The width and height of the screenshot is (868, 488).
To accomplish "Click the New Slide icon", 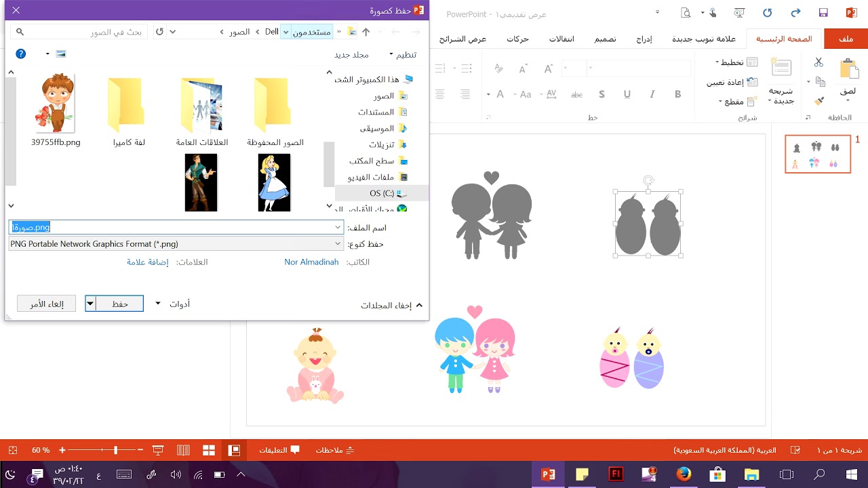I will coord(781,67).
